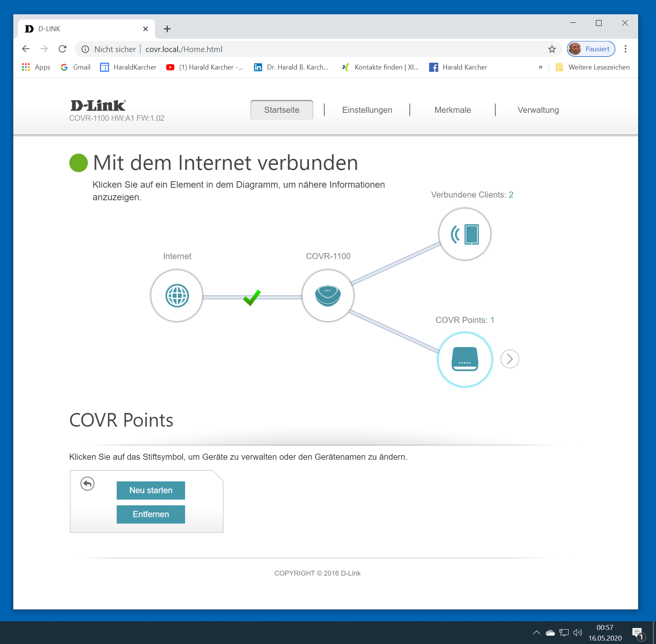656x644 pixels.
Task: Open the OneDrive cloud tray icon
Action: click(x=550, y=633)
